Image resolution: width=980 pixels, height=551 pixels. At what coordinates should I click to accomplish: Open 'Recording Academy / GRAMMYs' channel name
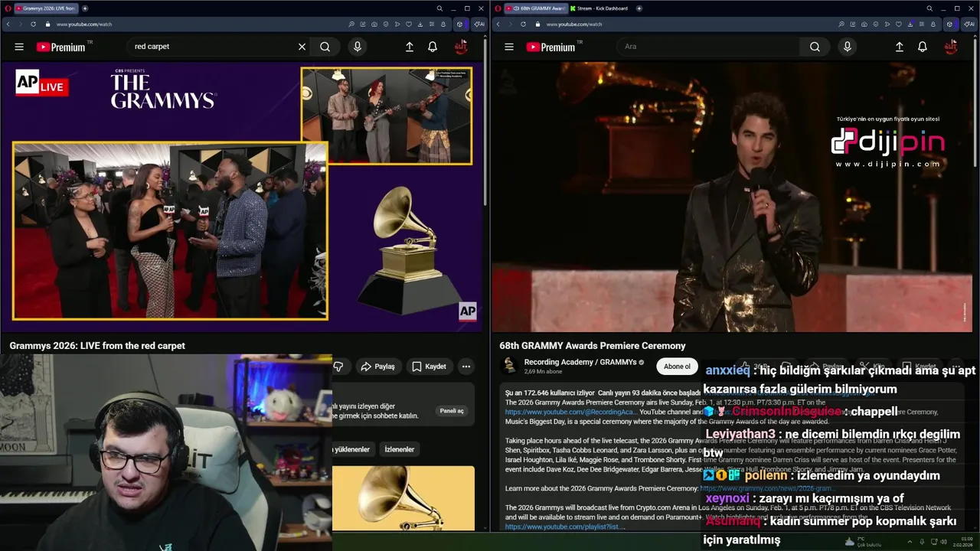(580, 362)
